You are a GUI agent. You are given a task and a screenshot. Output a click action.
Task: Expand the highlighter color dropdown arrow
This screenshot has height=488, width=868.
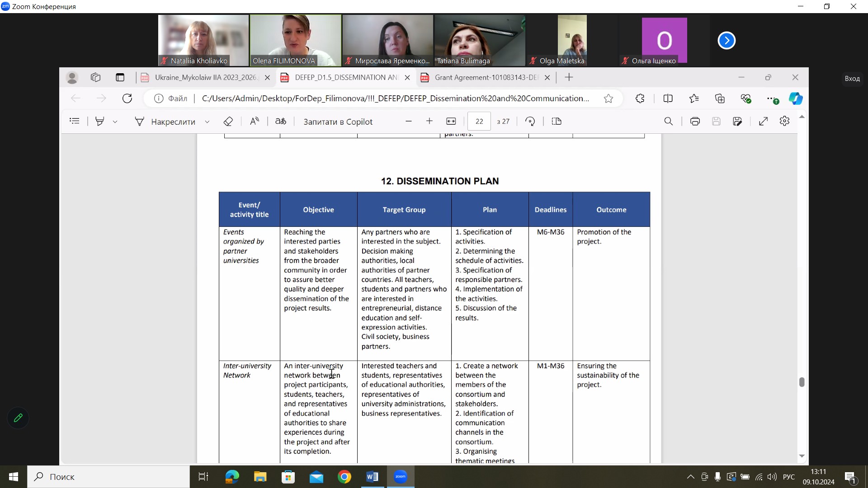[115, 122]
